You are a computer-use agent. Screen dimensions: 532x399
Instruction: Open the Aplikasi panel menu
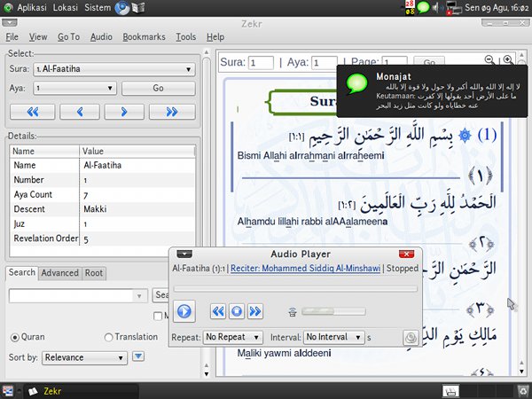(32, 7)
